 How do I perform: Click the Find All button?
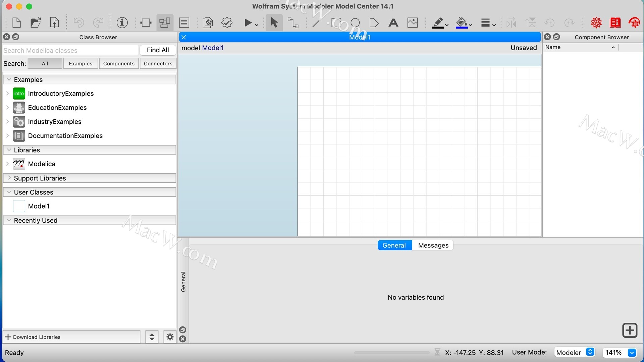(x=158, y=50)
